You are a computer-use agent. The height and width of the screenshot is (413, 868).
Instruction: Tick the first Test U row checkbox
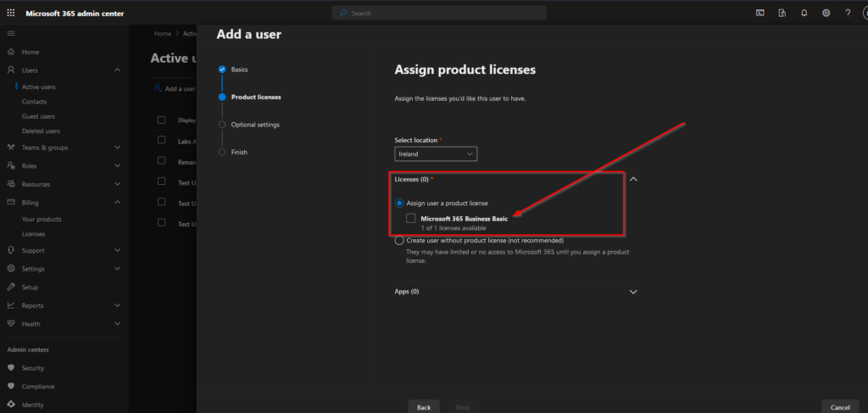click(x=162, y=181)
